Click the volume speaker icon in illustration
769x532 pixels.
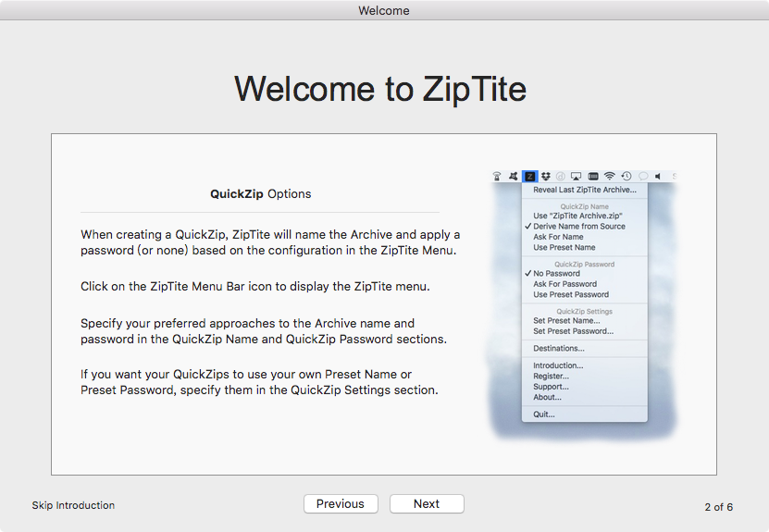tap(658, 176)
